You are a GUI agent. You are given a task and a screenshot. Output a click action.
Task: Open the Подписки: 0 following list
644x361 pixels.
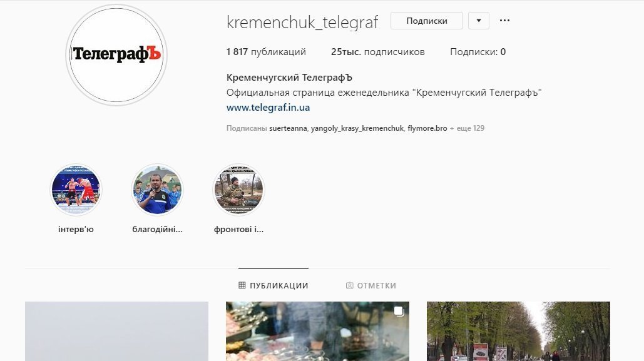click(x=478, y=52)
